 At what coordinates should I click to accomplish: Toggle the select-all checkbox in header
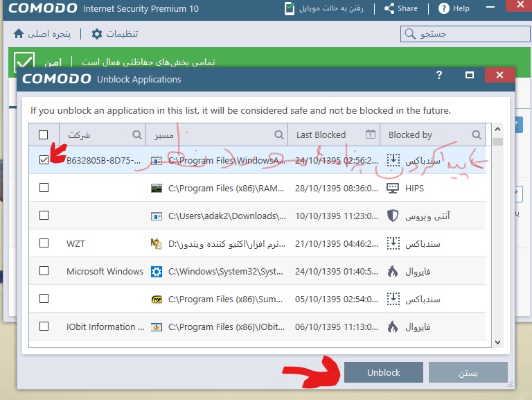click(44, 134)
